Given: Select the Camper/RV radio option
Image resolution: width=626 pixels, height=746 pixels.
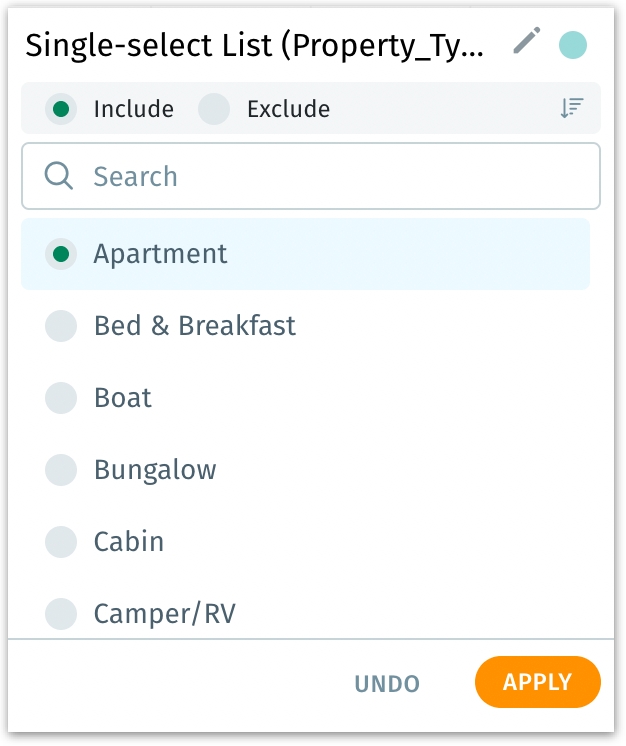Looking at the screenshot, I should point(61,613).
